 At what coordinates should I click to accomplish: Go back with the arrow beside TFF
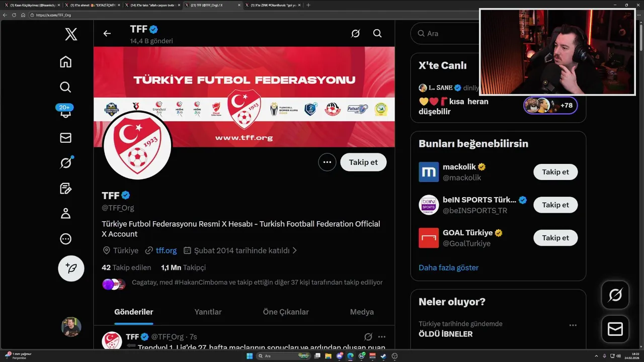(107, 34)
